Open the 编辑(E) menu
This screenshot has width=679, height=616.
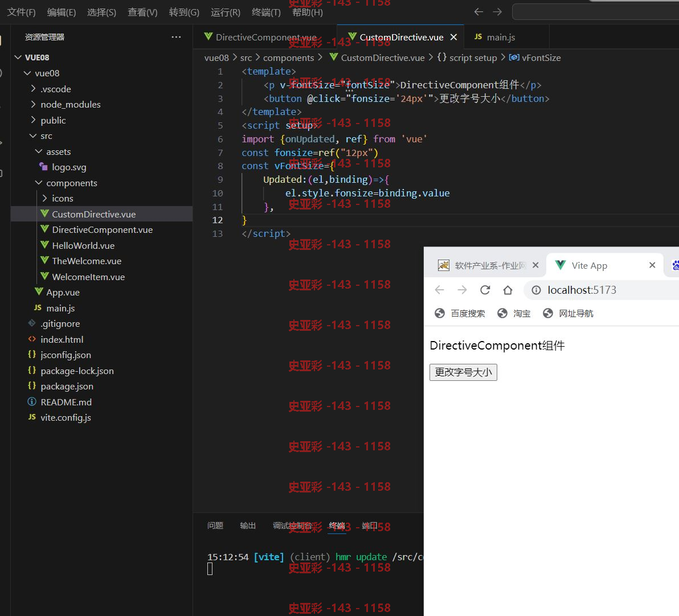click(61, 12)
